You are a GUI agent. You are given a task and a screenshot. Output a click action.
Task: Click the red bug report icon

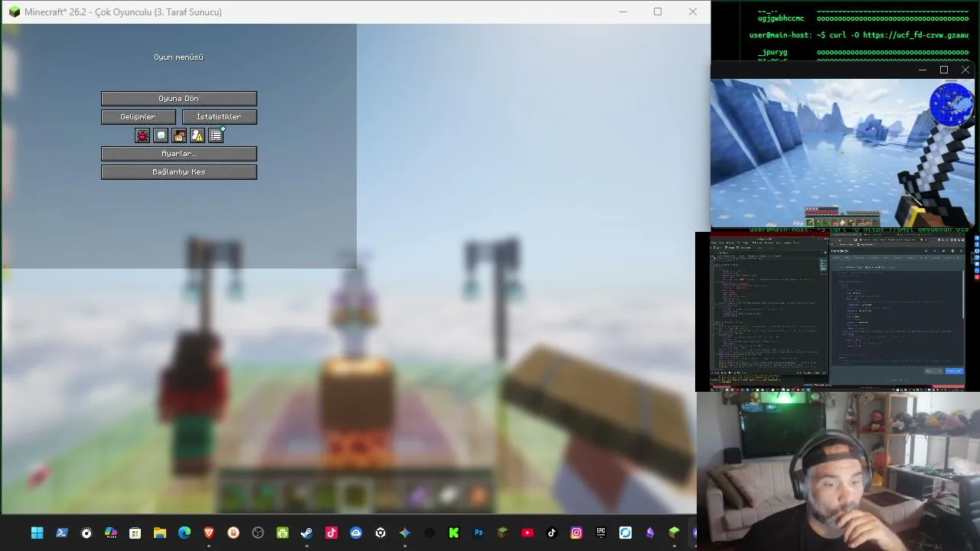pos(142,135)
